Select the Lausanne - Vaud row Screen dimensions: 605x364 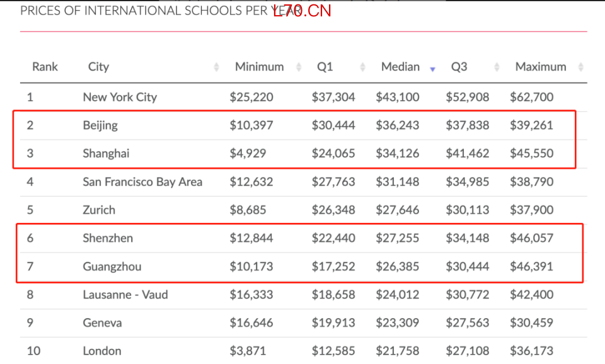click(x=304, y=295)
